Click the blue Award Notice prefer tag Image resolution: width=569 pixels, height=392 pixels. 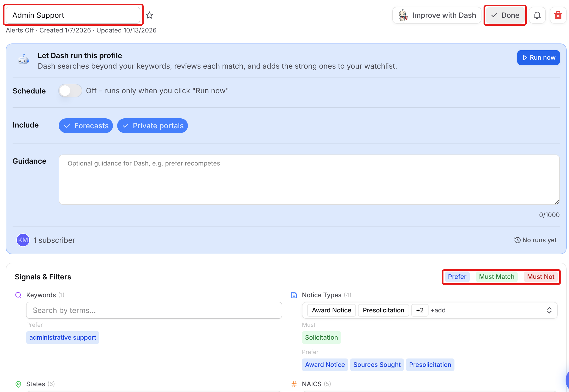[x=325, y=365]
